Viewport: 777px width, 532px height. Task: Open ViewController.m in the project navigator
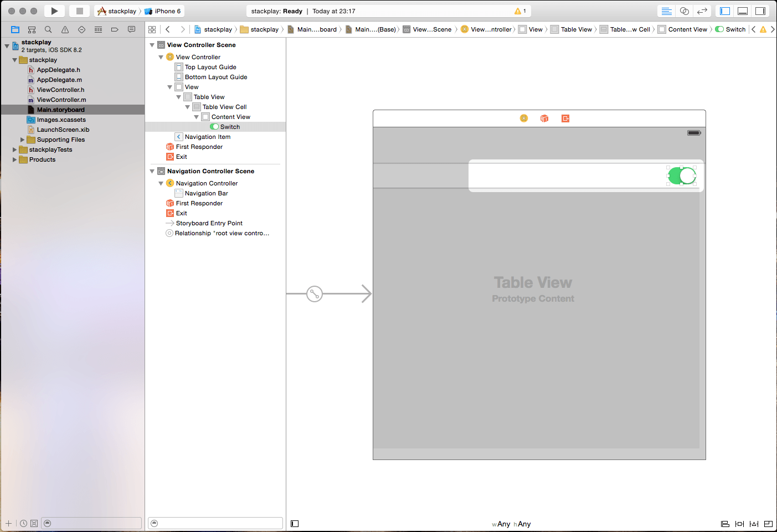point(61,100)
